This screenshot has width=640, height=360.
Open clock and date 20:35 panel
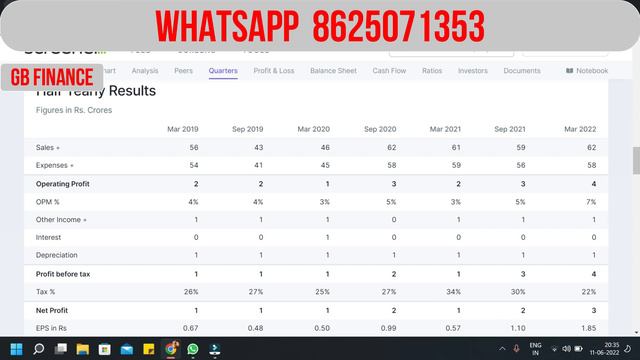tap(604, 349)
